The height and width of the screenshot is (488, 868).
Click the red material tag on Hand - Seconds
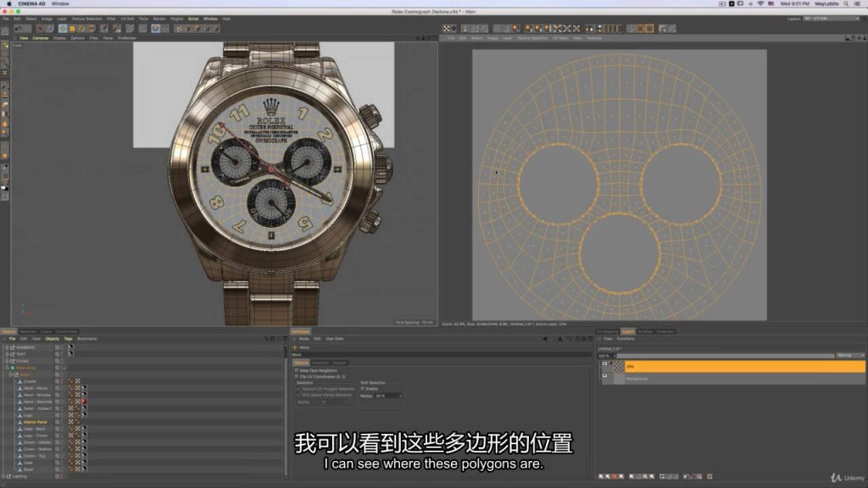84,401
